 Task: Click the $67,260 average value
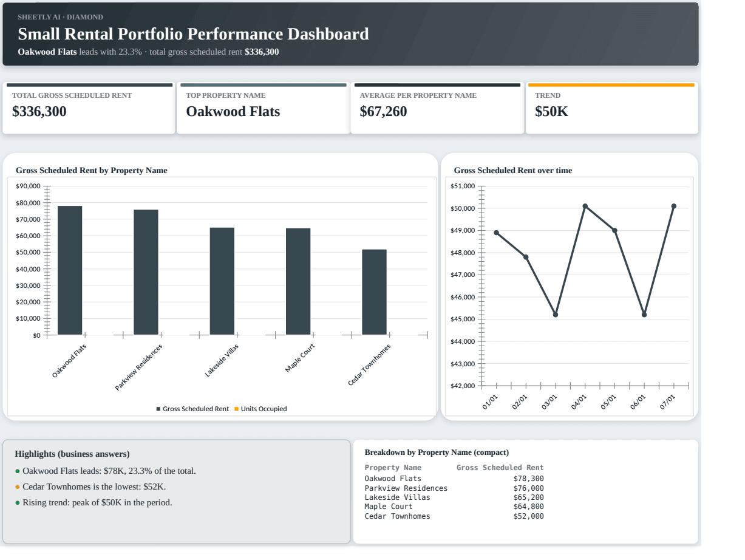tap(383, 112)
